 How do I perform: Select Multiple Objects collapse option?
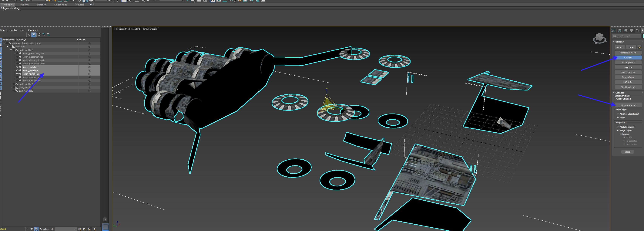point(618,127)
